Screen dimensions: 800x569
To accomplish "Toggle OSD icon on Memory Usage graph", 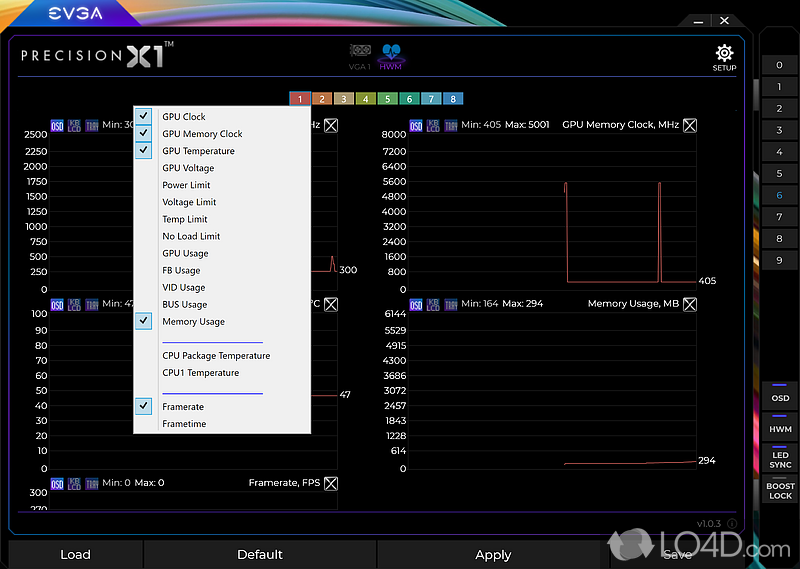I will 416,304.
